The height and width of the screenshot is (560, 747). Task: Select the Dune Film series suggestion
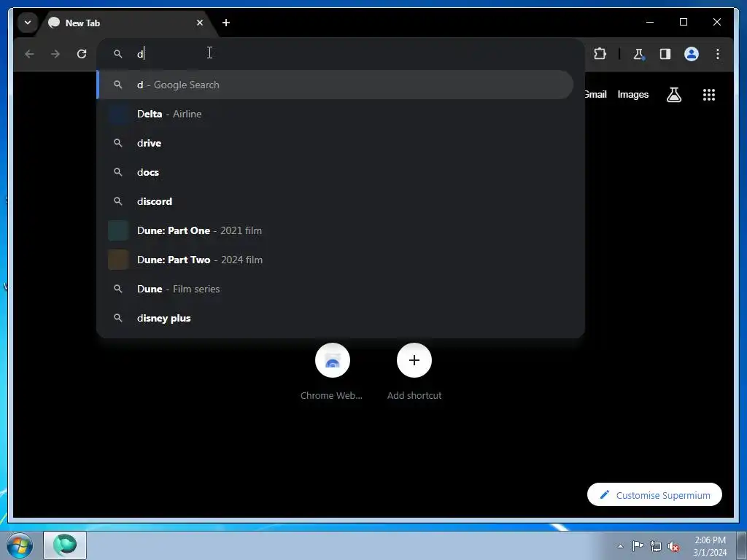coord(335,289)
